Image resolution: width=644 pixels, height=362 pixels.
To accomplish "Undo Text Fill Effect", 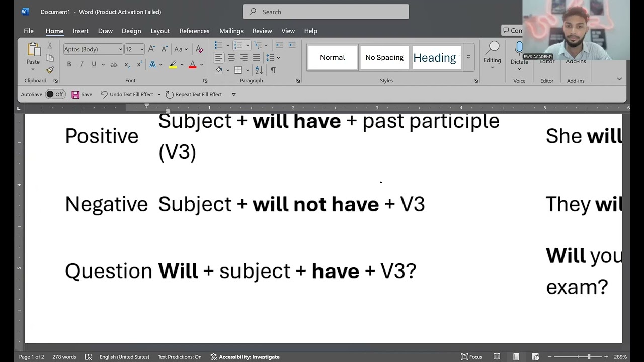I will coord(127,94).
